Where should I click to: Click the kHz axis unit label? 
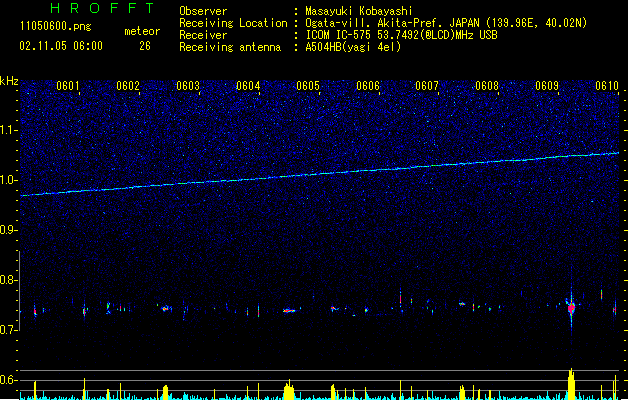point(9,81)
